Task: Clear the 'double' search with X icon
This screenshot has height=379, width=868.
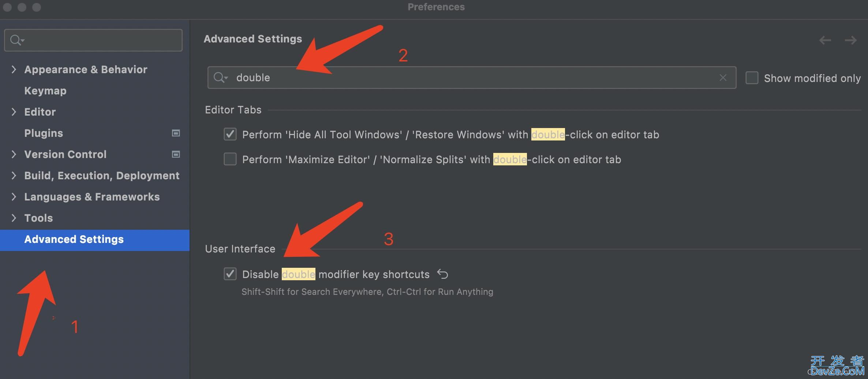Action: pos(723,78)
